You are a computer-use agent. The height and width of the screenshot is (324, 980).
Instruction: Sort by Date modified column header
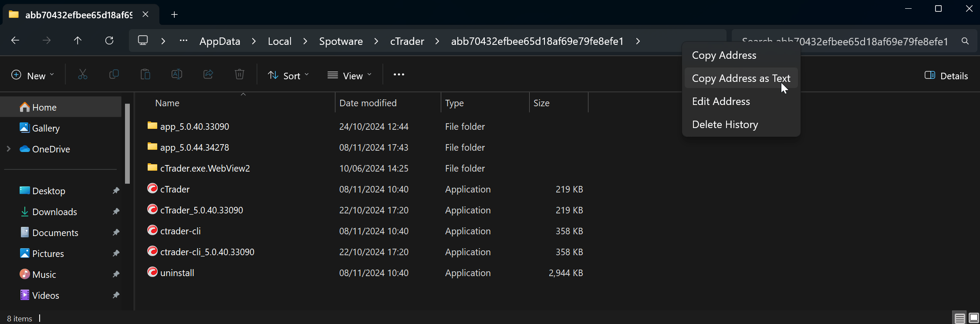coord(368,103)
